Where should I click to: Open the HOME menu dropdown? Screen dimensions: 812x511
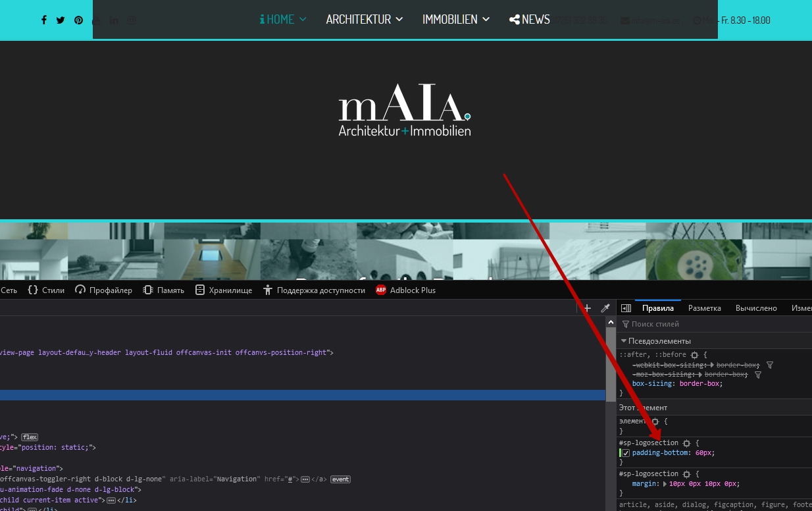click(283, 20)
